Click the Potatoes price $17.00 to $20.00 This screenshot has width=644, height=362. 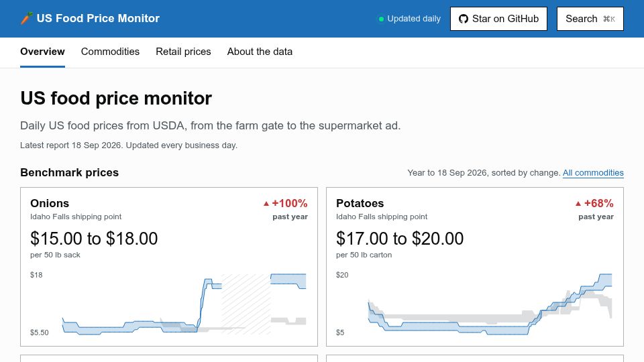(400, 239)
